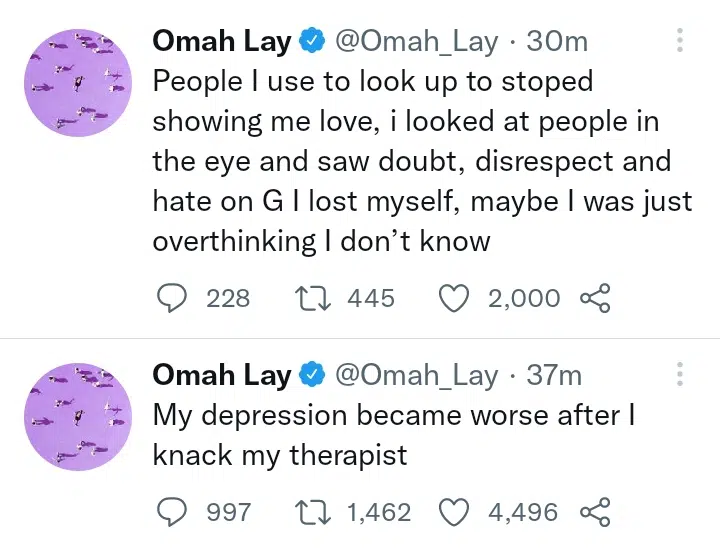
Task: Click the Omah Lay display name in the first tweet
Action: [221, 41]
